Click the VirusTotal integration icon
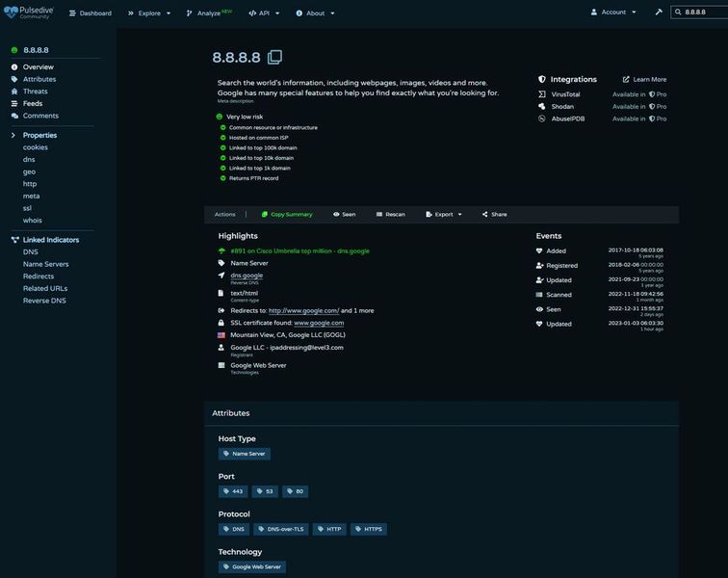Image resolution: width=728 pixels, height=578 pixels. coord(542,94)
